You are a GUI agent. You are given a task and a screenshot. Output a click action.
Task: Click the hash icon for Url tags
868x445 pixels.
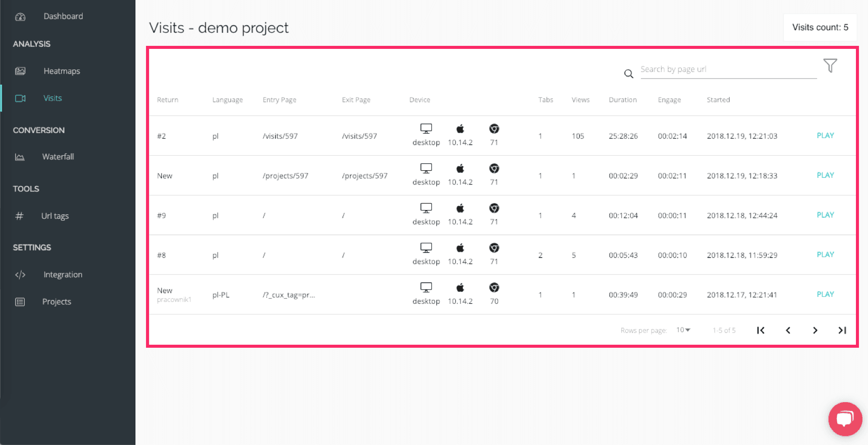coord(19,216)
